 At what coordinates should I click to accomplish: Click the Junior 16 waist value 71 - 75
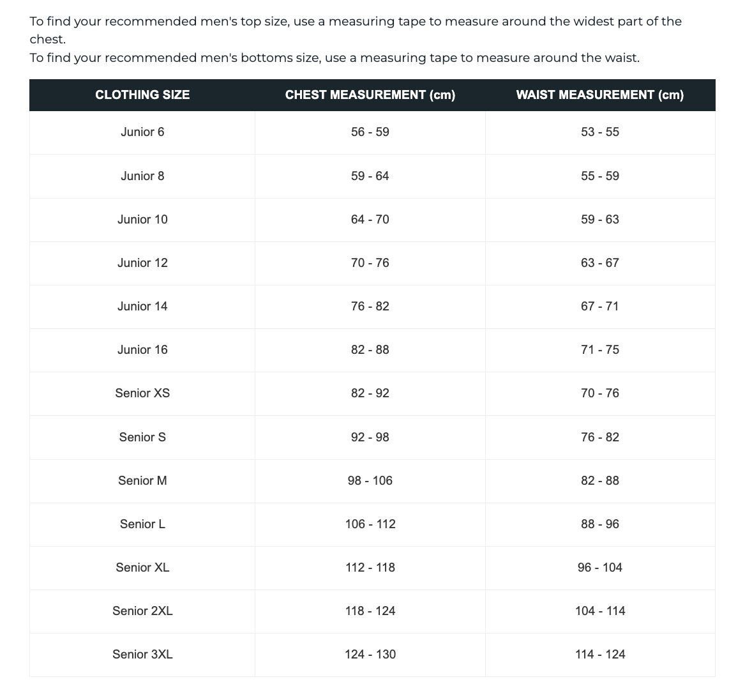point(600,350)
